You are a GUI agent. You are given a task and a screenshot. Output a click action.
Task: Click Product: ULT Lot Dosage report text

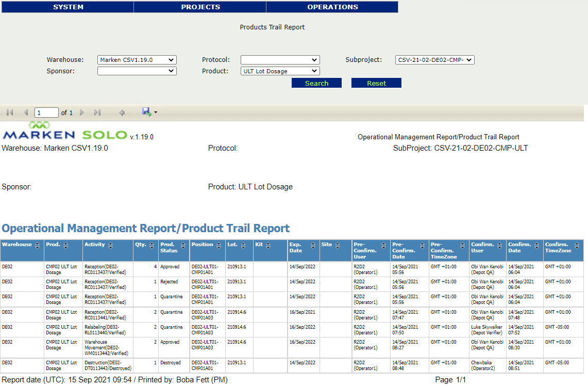pos(250,187)
